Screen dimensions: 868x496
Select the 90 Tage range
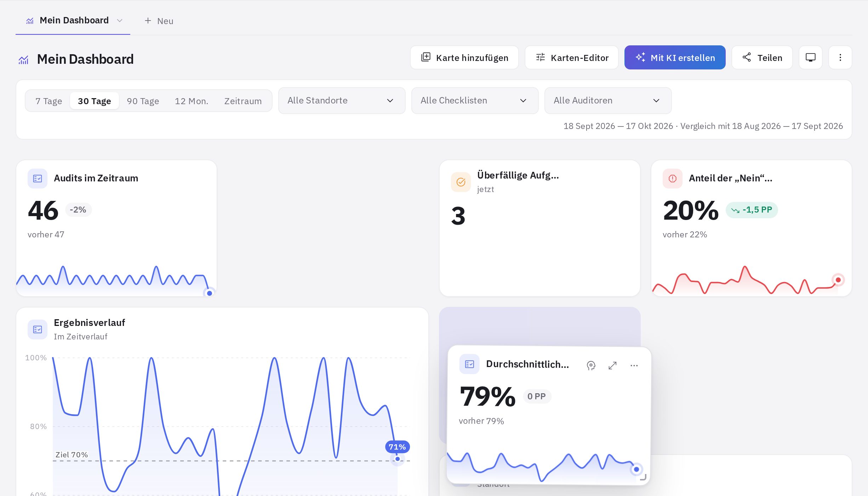click(143, 101)
